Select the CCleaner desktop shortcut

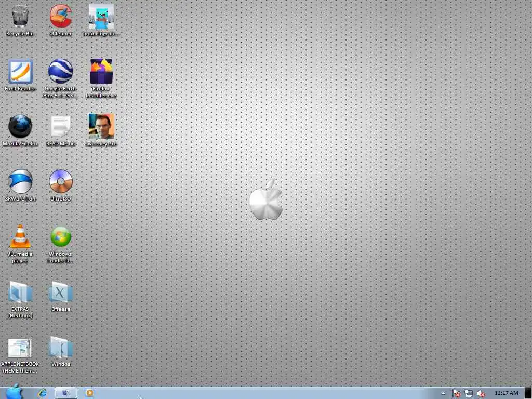(x=60, y=19)
